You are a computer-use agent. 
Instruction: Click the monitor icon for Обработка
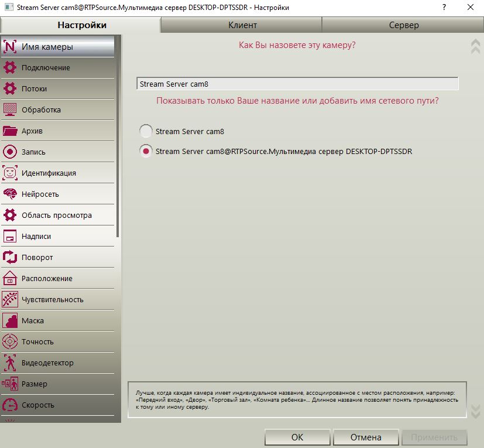click(10, 110)
